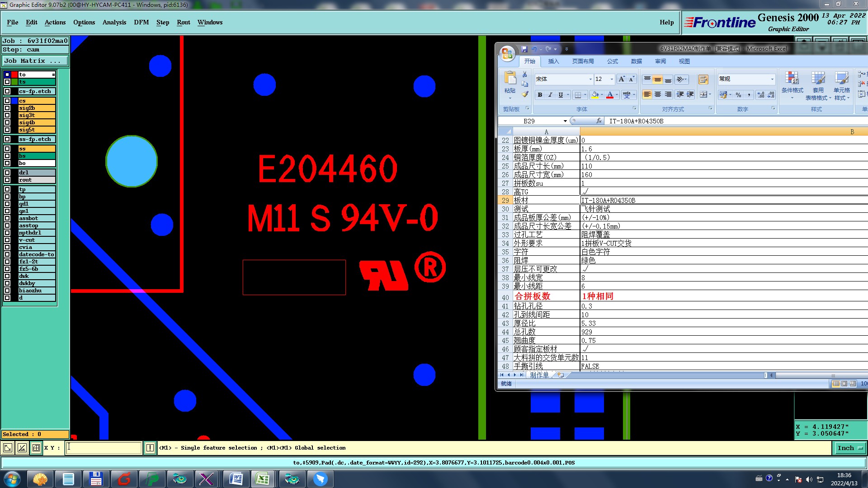
Task: Expand the fill color dropdown arrow
Action: [602, 94]
